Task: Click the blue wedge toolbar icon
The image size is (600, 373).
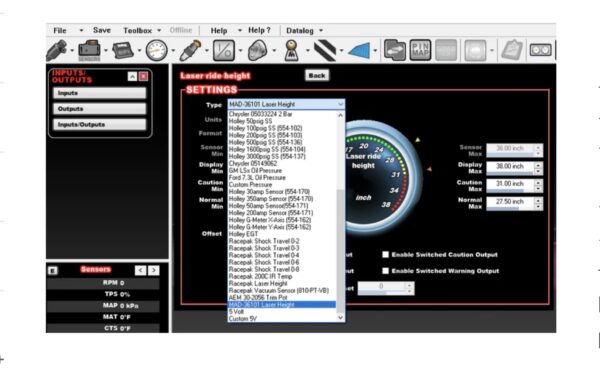Action: point(359,50)
